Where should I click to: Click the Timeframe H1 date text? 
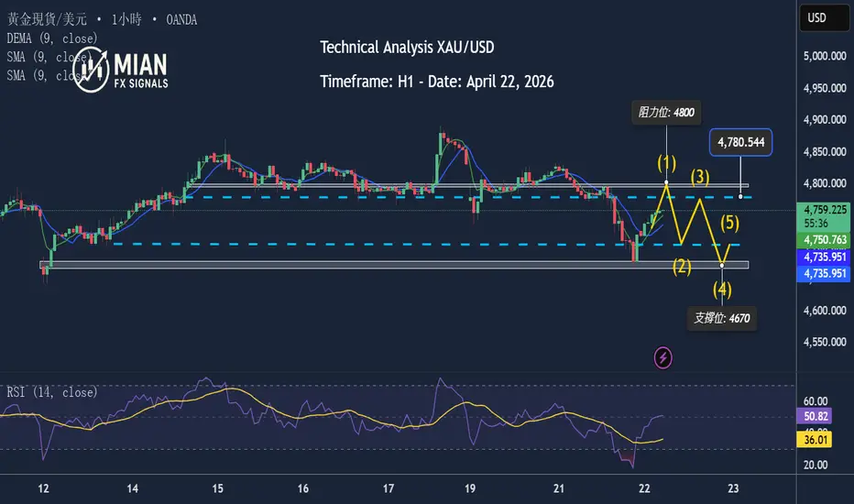(437, 82)
